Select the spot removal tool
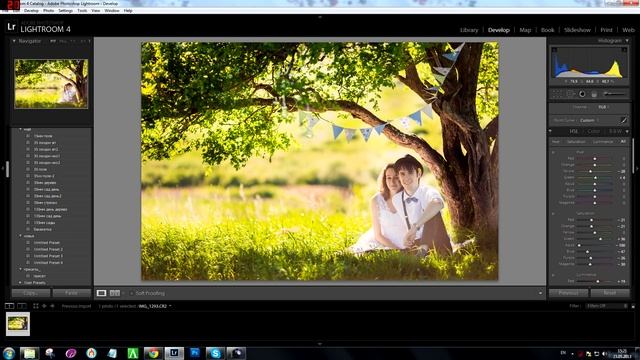 [x=570, y=94]
